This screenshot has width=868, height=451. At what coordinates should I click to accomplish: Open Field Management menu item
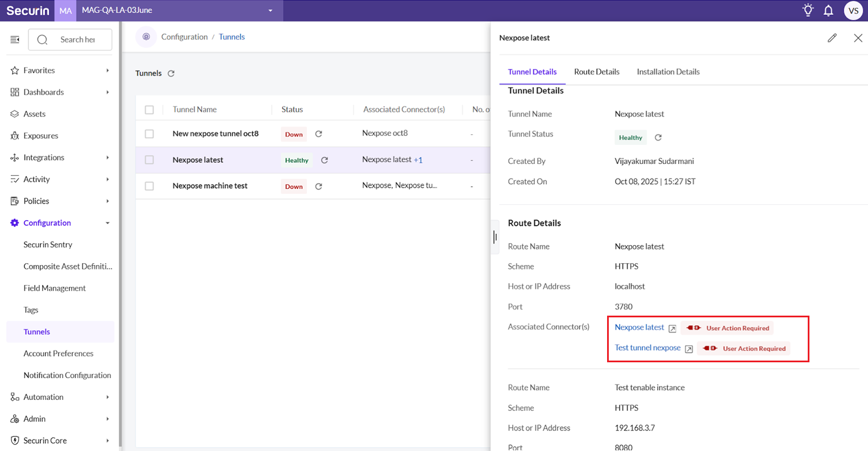point(55,288)
